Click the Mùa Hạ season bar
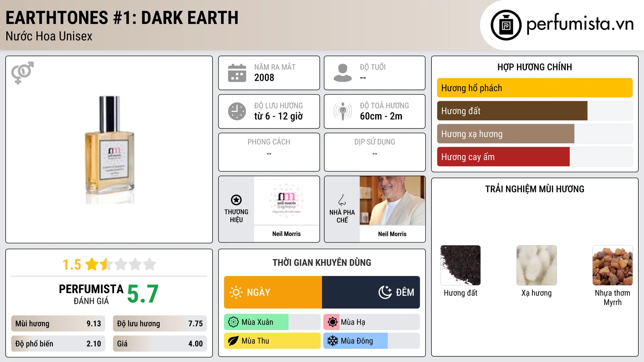Viewport: 644px width, 362px height. [x=372, y=322]
